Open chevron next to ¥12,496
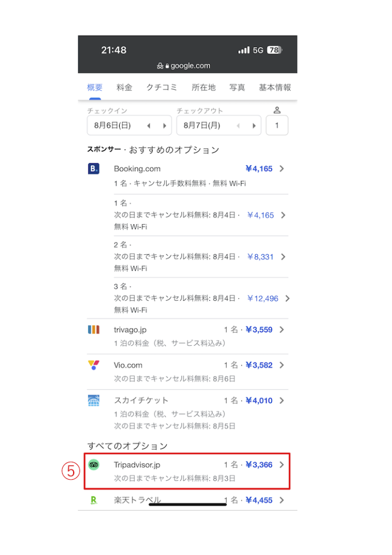 pos(288,299)
